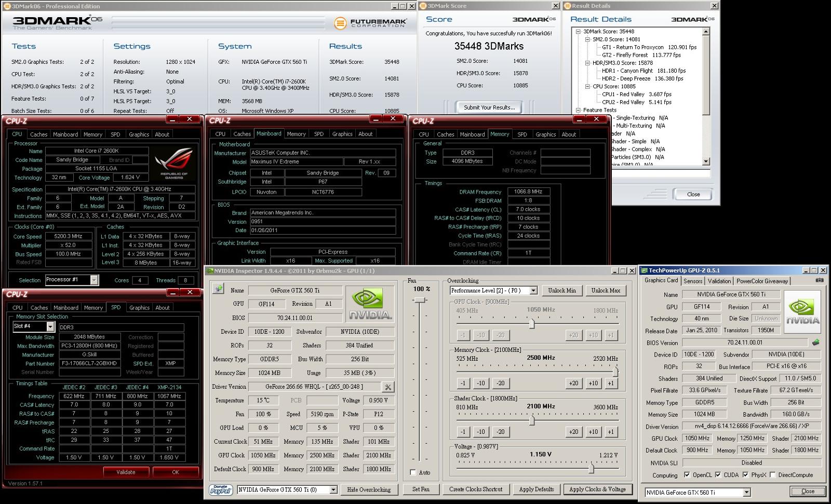831x504 pixels.
Task: Open the Slot #4 memory slot dropdown
Action: click(x=50, y=326)
